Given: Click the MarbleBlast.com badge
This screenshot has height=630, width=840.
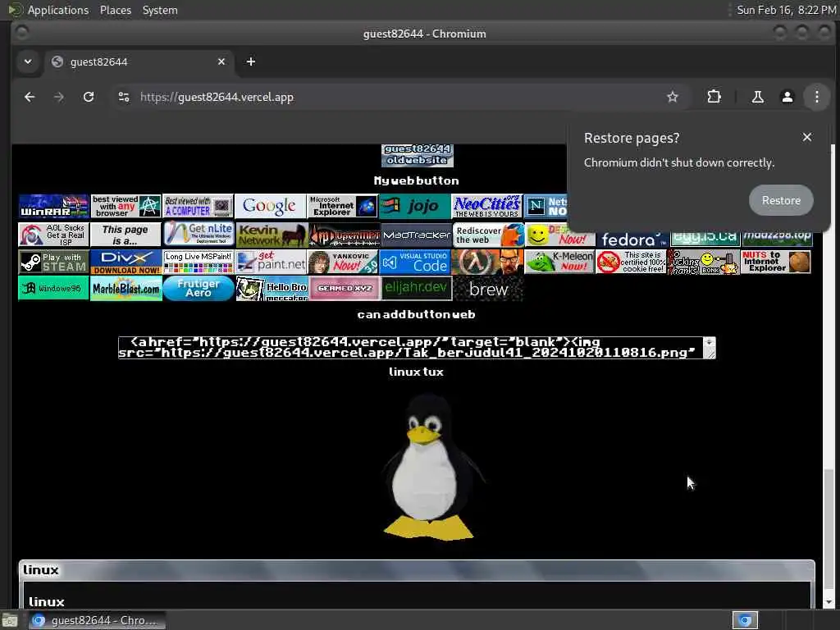Looking at the screenshot, I should click(x=126, y=288).
